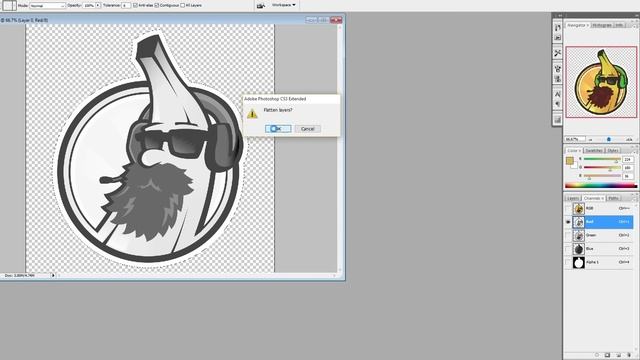Hide the Red channel eye icon
Screen dimensions: 640x360
tap(568, 222)
